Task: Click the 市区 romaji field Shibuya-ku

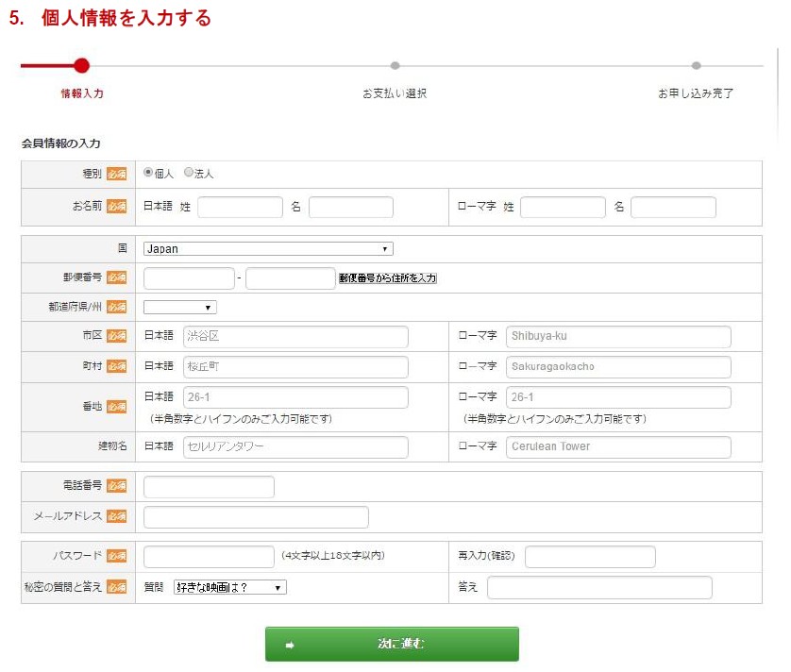Action: pyautogui.click(x=618, y=337)
